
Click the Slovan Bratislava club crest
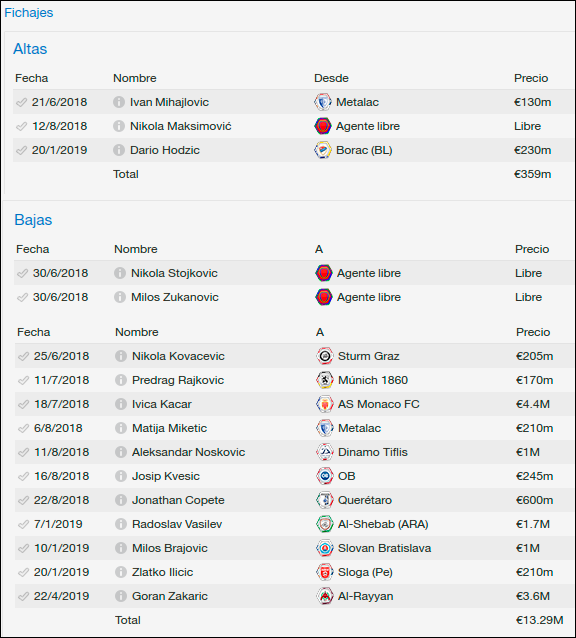[325, 548]
